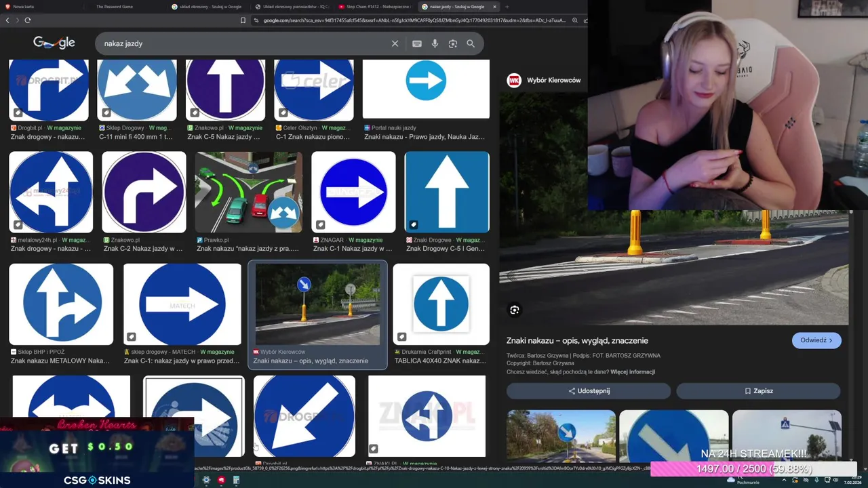The image size is (868, 488).
Task: Open 'układ okresowy - Szukaj w Google' tab
Action: coord(209,7)
